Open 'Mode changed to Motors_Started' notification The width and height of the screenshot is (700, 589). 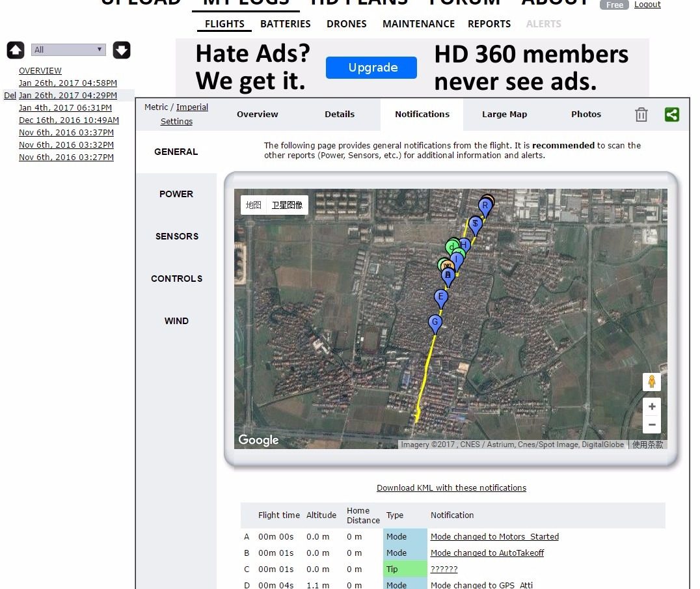tap(494, 537)
